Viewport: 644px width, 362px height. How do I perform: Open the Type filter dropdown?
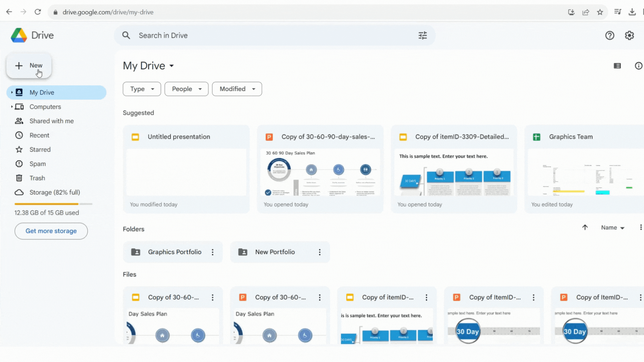click(x=142, y=89)
